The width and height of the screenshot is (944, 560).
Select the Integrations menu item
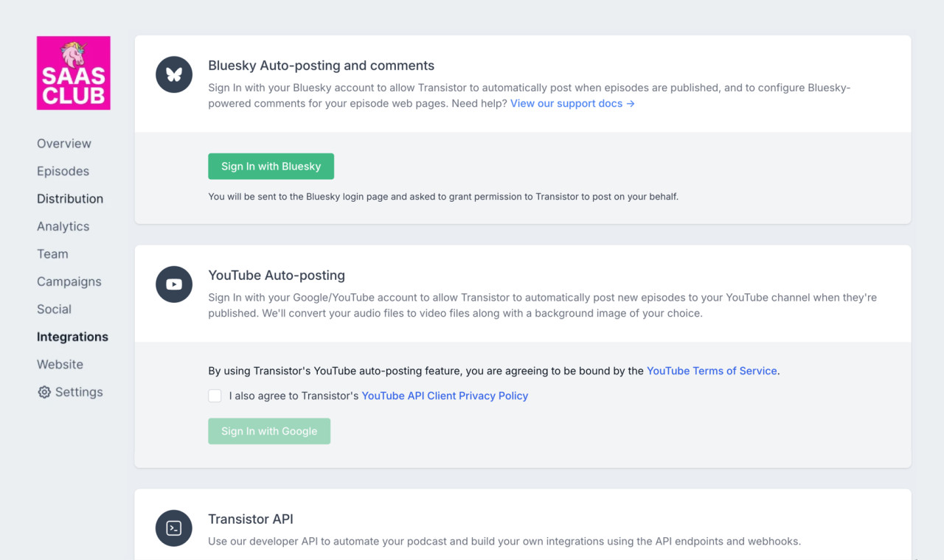tap(72, 337)
